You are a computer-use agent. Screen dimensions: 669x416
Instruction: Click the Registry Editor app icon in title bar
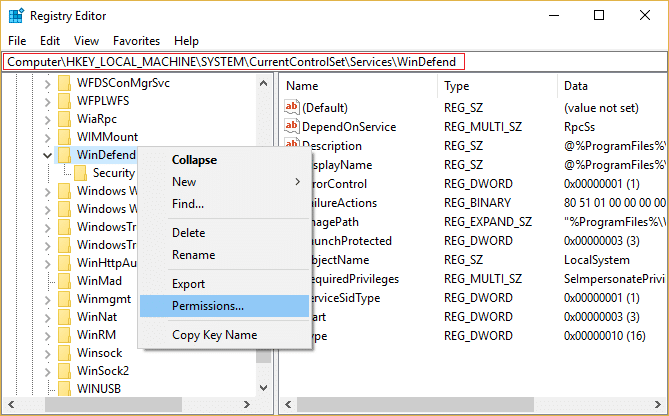point(17,15)
